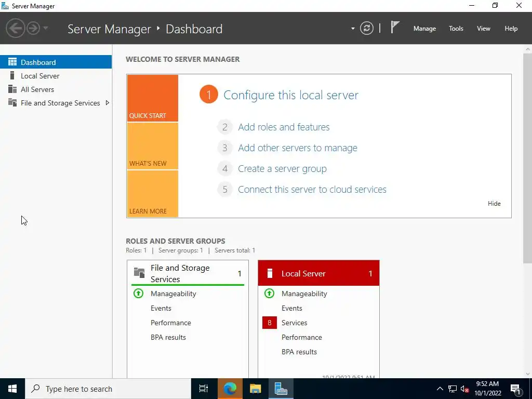Select All Servers in the sidebar
Viewport: 532px width, 399px height.
(56, 89)
